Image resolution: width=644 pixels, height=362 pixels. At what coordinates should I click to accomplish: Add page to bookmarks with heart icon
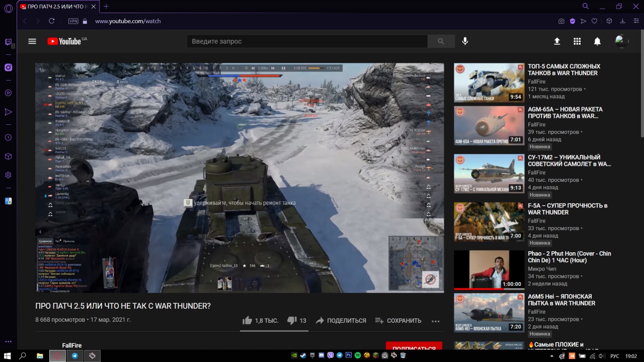pos(595,21)
